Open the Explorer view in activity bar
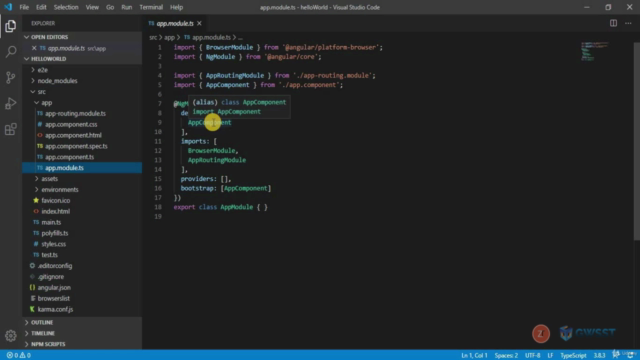The width and height of the screenshot is (640, 360). coord(11,26)
